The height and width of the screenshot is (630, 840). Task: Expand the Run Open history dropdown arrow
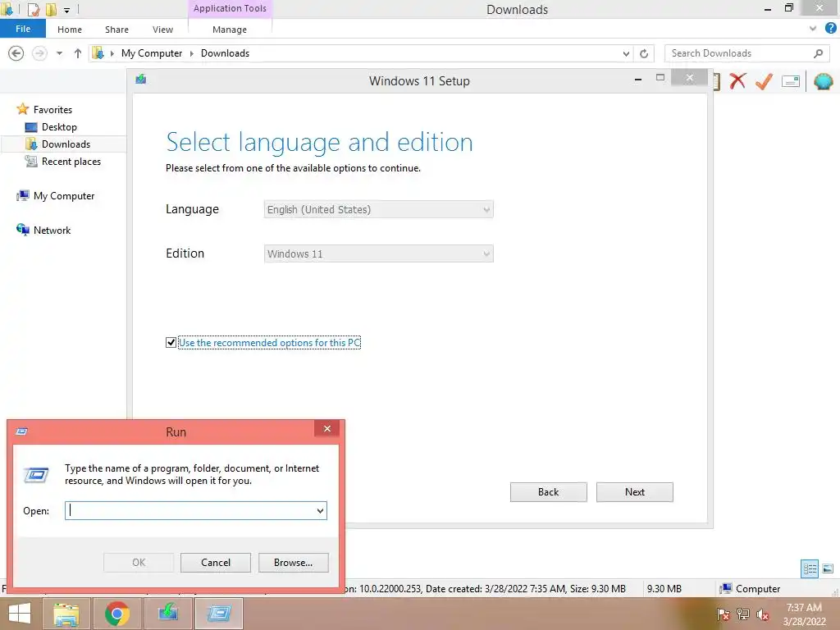(x=321, y=510)
